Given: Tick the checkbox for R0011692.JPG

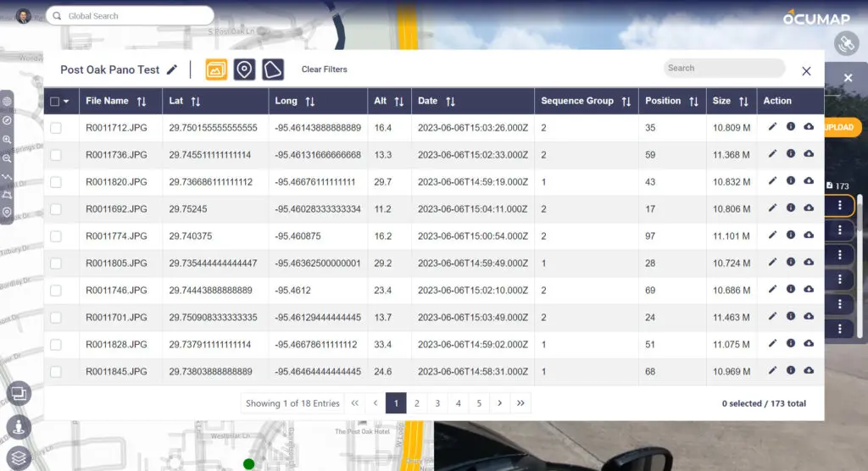Looking at the screenshot, I should pyautogui.click(x=56, y=209).
